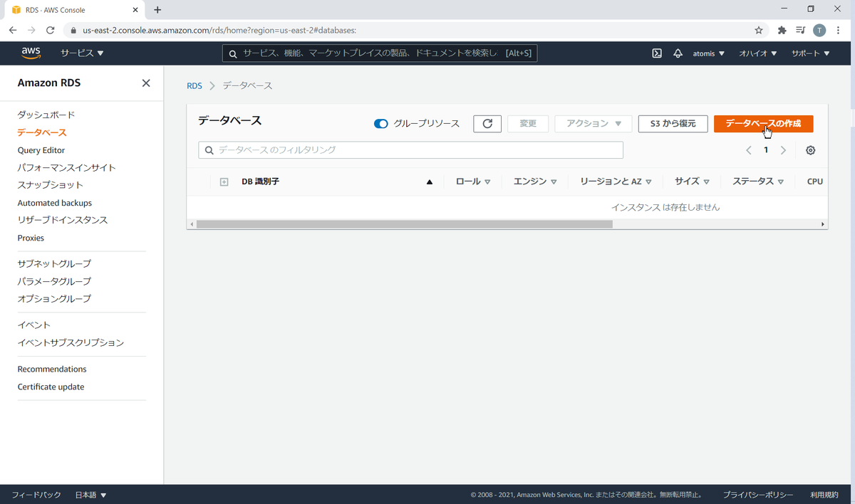Open リザーブドインスタンス in sidebar
This screenshot has width=855, height=504.
click(63, 220)
